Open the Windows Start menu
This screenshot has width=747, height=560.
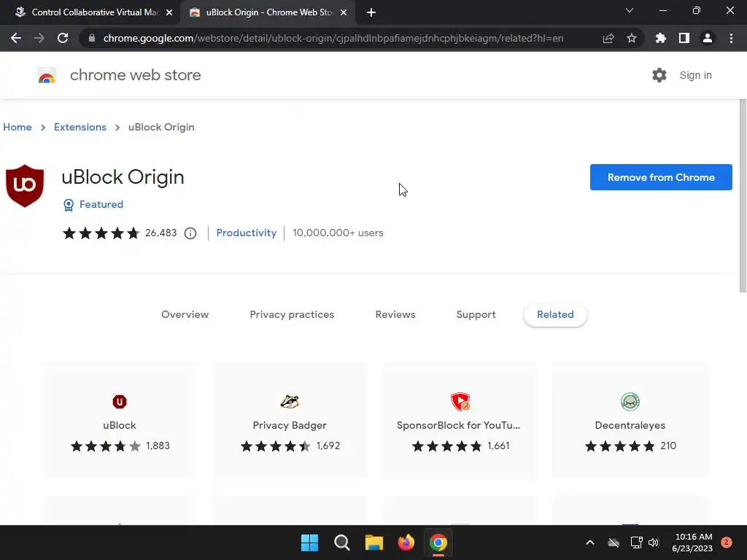[309, 542]
